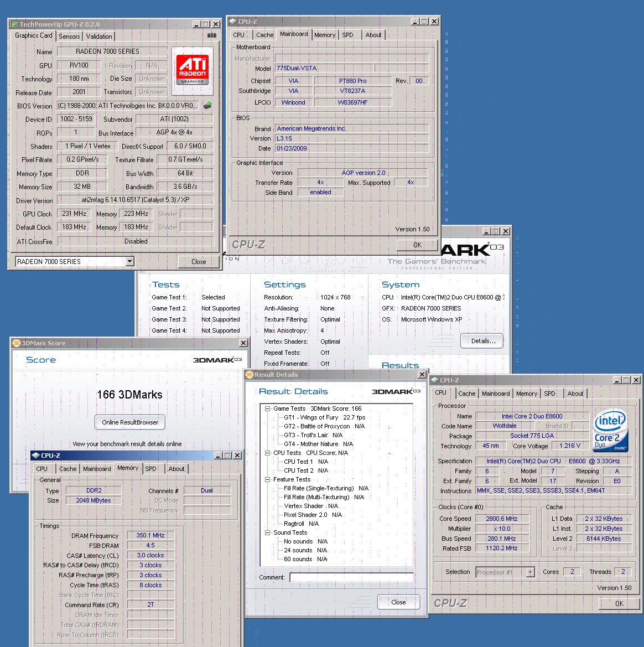Select the Graphics Card tab in GPU-Z
This screenshot has height=647, width=644.
pyautogui.click(x=33, y=35)
